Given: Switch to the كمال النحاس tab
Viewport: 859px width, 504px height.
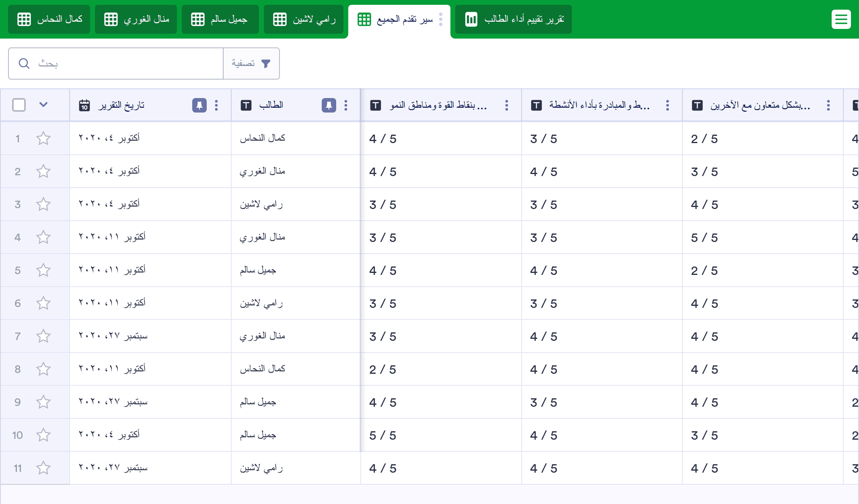Looking at the screenshot, I should pos(49,19).
